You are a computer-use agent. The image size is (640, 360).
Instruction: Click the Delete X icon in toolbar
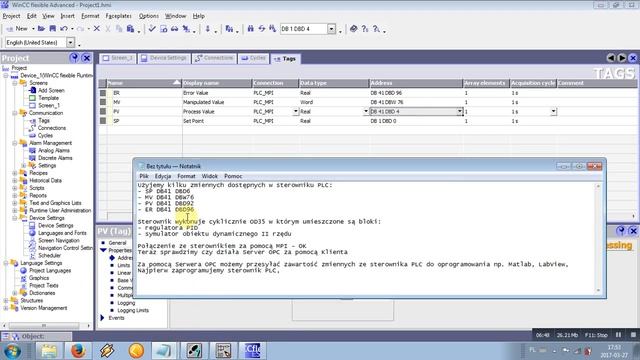(97, 29)
